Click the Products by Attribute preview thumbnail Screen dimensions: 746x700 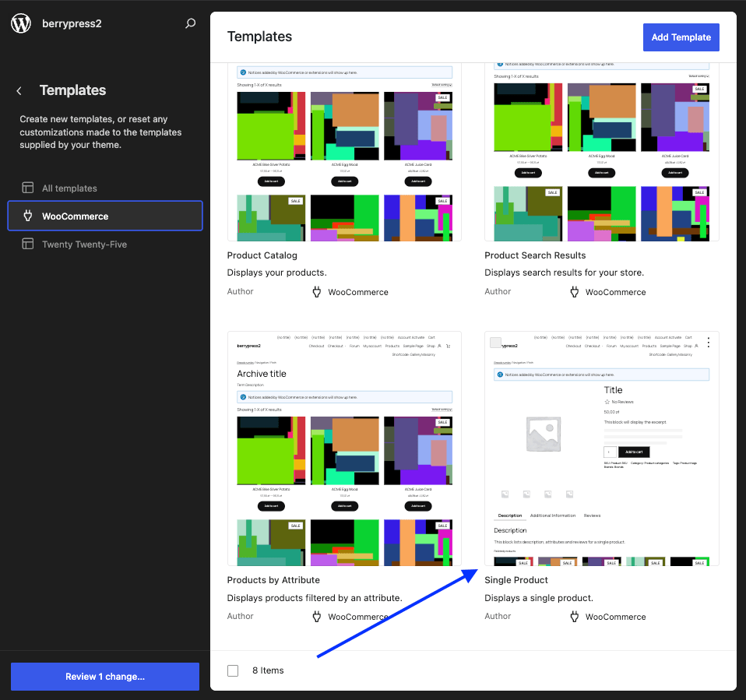[x=344, y=448]
